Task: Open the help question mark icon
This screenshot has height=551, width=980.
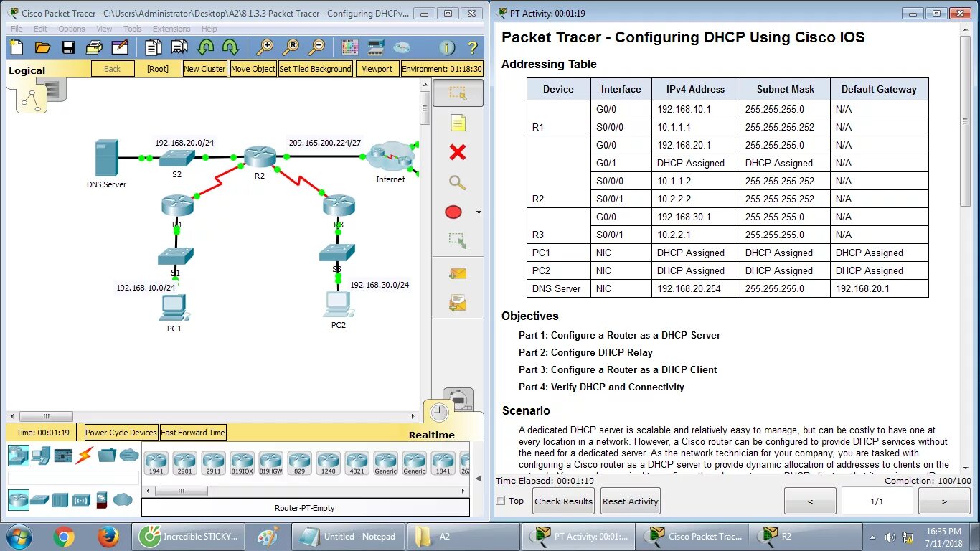Action: (x=472, y=48)
